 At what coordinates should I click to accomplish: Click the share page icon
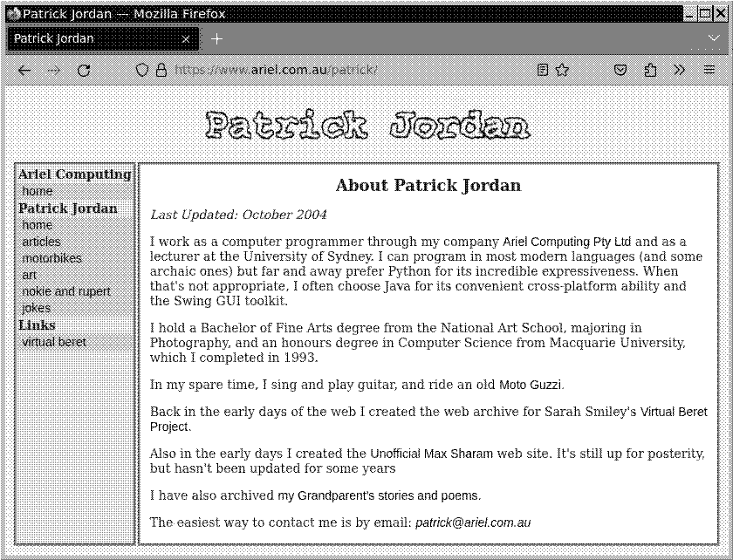tap(649, 70)
